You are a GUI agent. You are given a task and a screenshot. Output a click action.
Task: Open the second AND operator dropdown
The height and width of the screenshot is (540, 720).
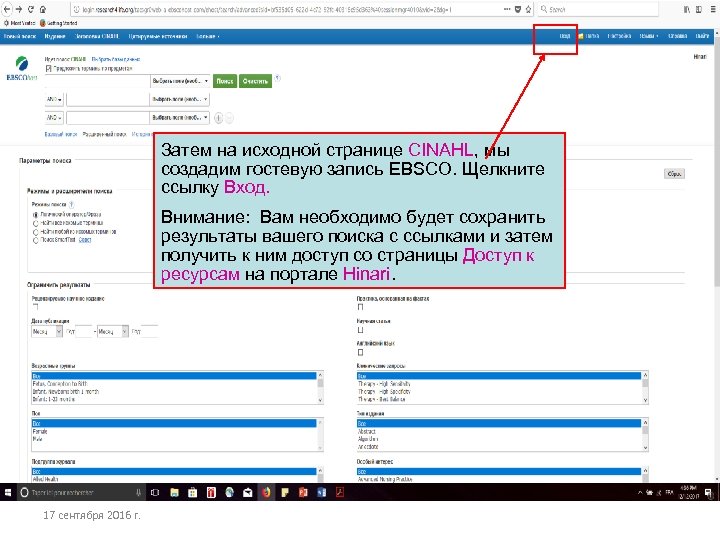[54, 118]
